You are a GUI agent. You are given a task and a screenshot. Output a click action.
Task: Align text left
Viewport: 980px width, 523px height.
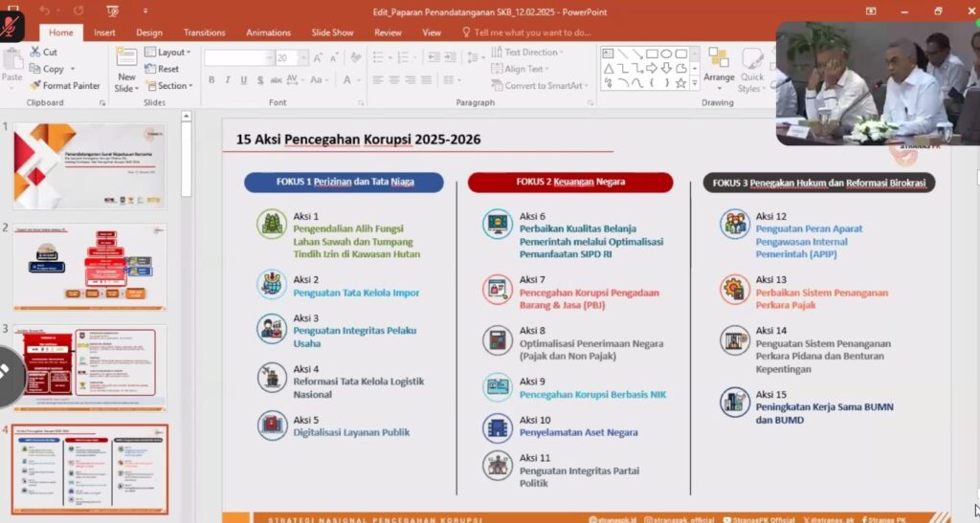[x=377, y=80]
